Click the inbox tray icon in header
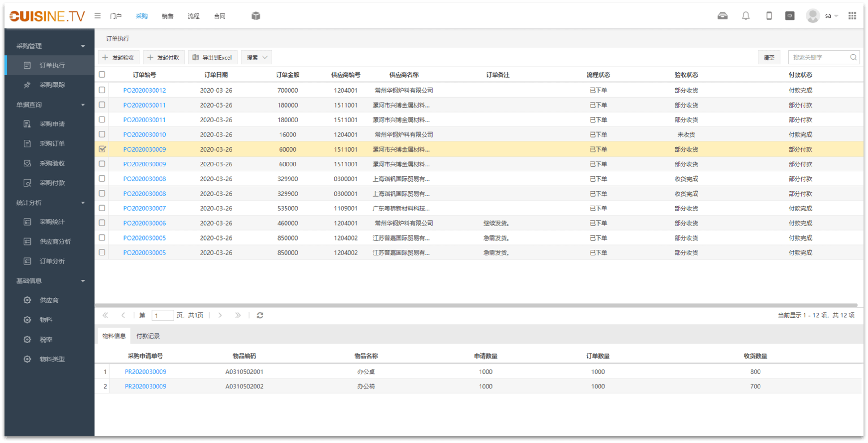The width and height of the screenshot is (868, 443). (x=722, y=16)
